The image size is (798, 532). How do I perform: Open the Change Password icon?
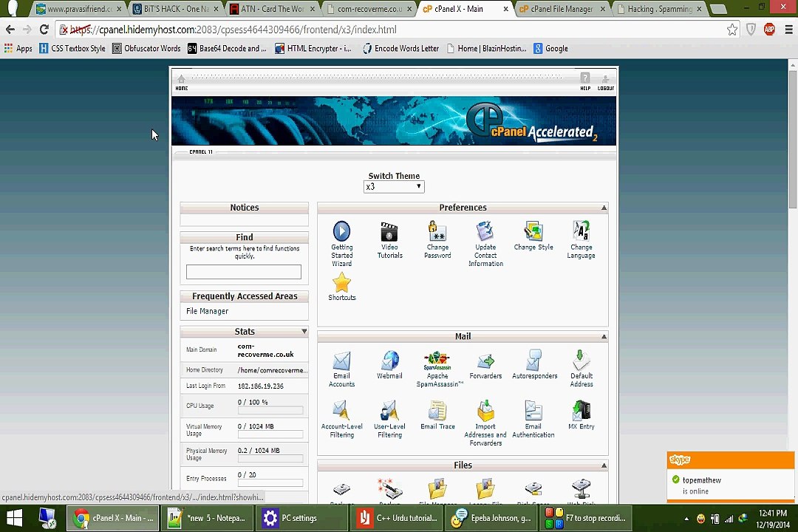click(437, 231)
